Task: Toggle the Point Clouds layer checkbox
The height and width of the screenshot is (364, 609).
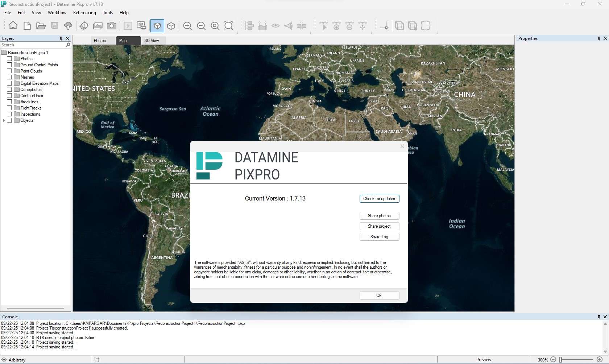Action: pyautogui.click(x=9, y=71)
